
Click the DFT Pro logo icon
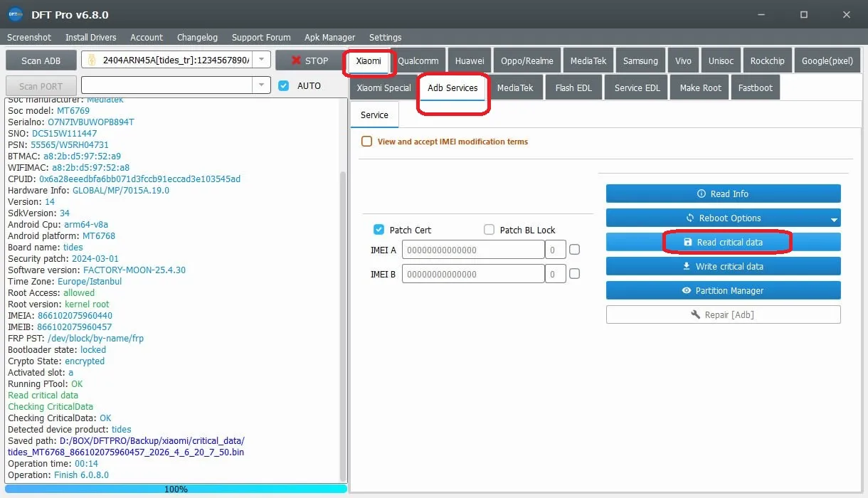(16, 14)
